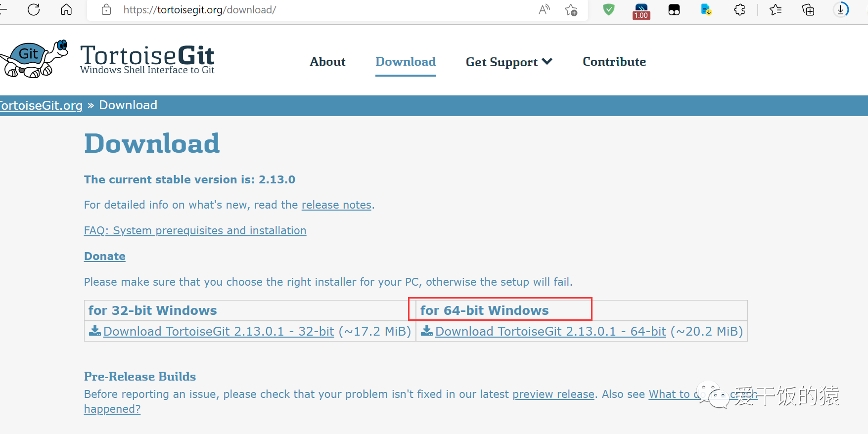
Task: Click the TortoiseGit turtle logo
Action: 34,59
